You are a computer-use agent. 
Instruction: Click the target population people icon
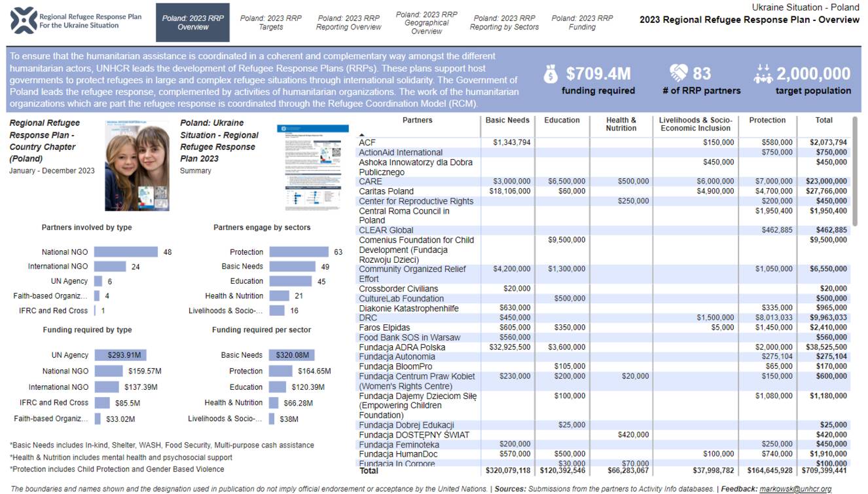pos(763,74)
